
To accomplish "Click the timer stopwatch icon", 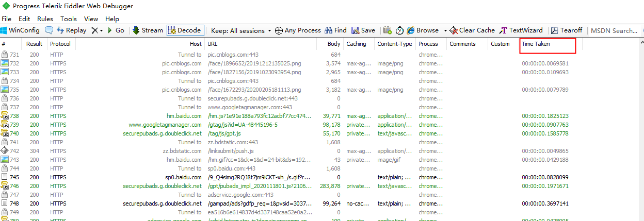I will [399, 30].
